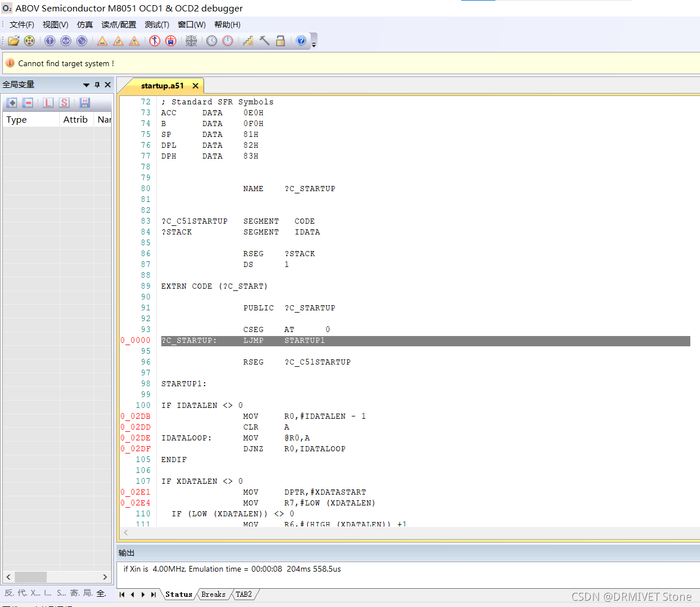Jump to last output tab using arrow
The image size is (700, 607).
pyautogui.click(x=153, y=594)
